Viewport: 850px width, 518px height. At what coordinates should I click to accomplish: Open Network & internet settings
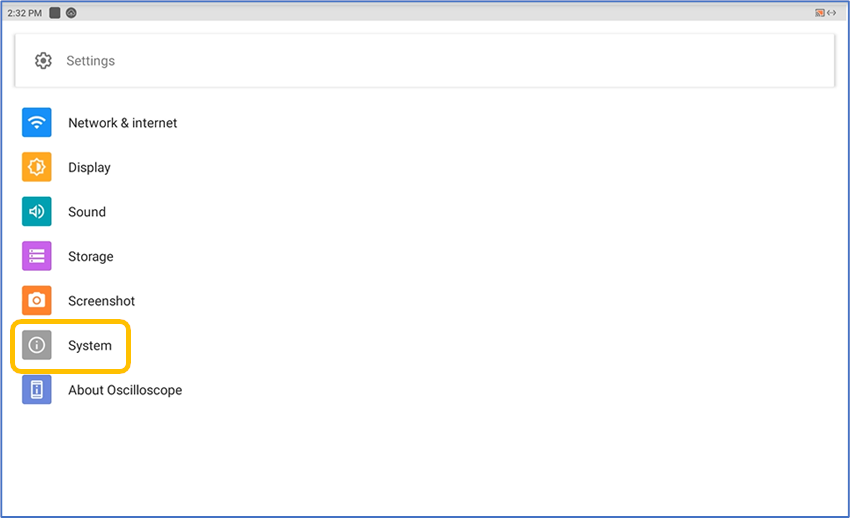[123, 123]
